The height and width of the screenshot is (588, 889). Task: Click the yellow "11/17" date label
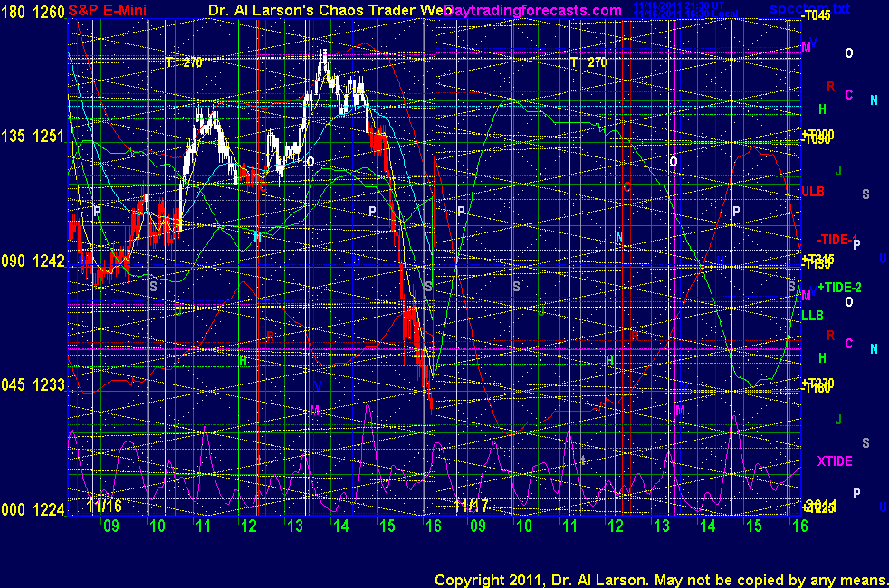pyautogui.click(x=471, y=506)
